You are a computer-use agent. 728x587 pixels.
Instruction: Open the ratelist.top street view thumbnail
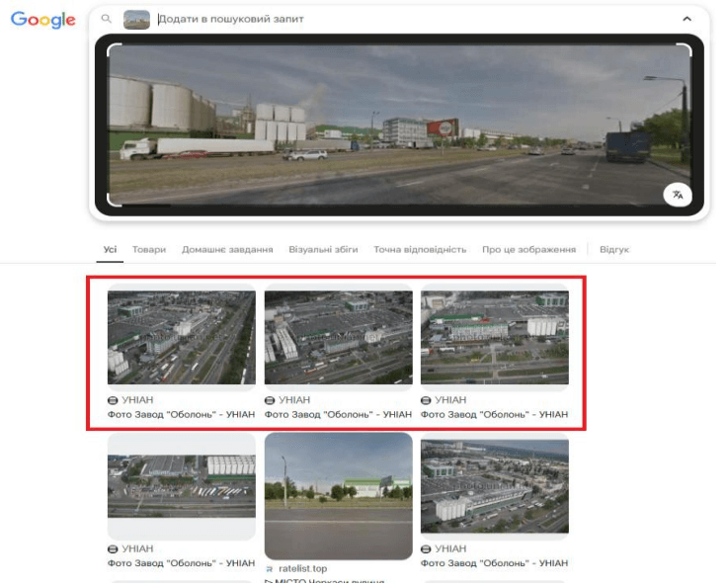[x=339, y=496]
